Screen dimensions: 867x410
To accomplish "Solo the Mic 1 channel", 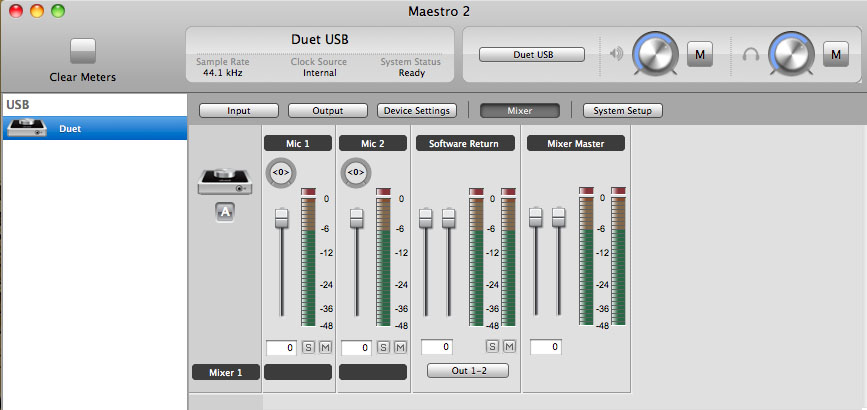I will click(308, 347).
